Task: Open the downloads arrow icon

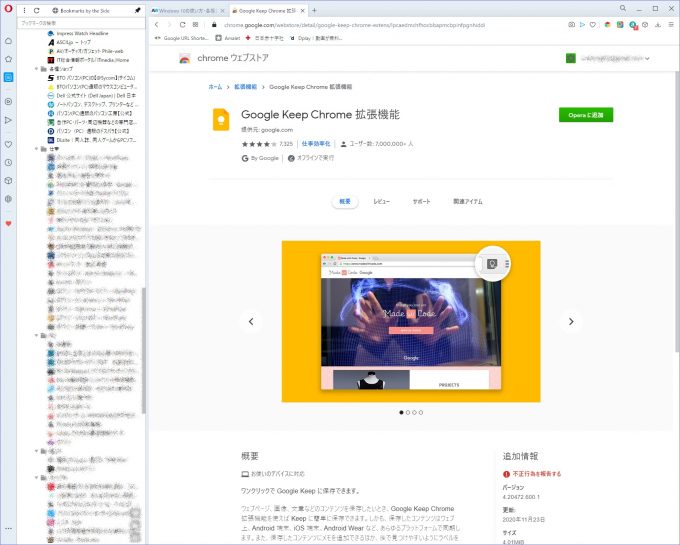Action: click(658, 25)
